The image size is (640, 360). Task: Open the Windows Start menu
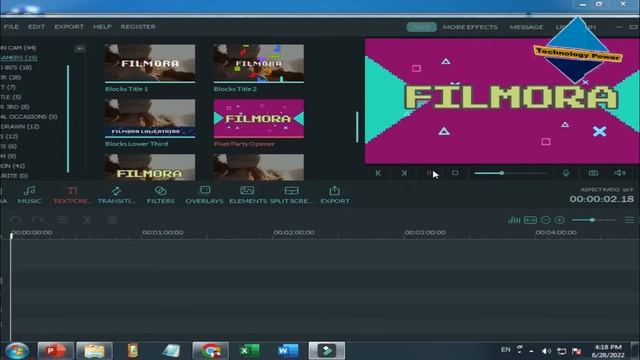(x=17, y=351)
